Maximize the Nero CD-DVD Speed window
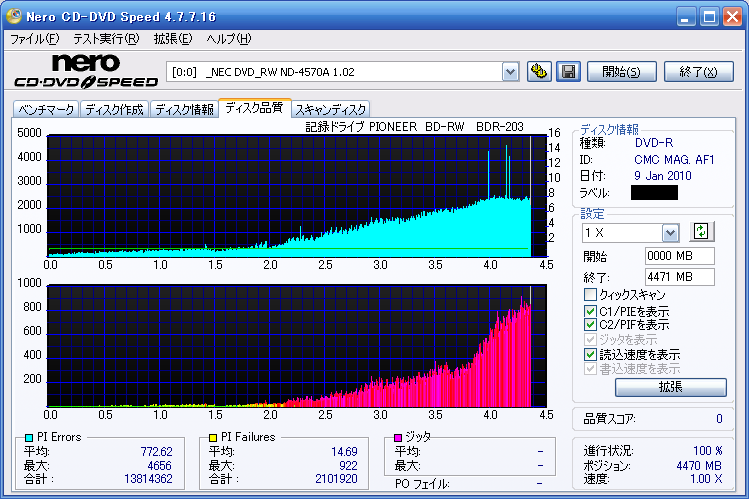The image size is (749, 499). point(710,17)
